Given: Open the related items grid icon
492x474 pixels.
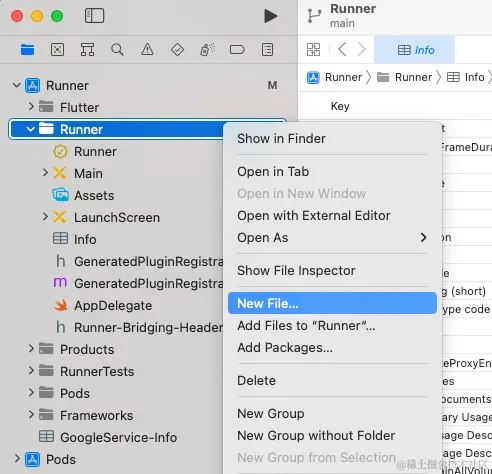Looking at the screenshot, I should tap(313, 50).
